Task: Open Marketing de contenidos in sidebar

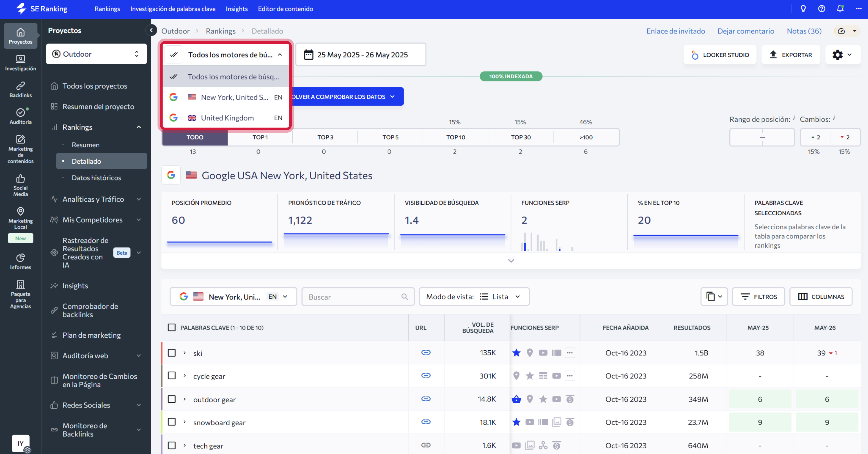Action: (21, 150)
